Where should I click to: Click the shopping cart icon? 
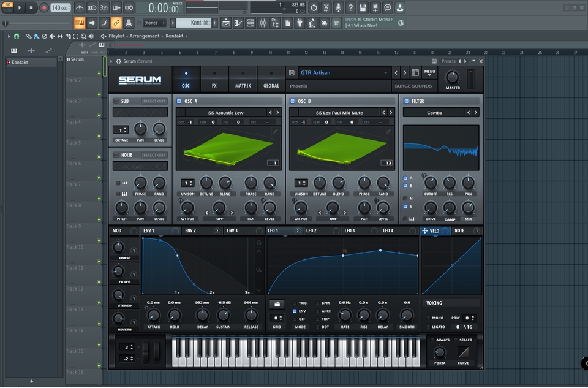click(336, 23)
